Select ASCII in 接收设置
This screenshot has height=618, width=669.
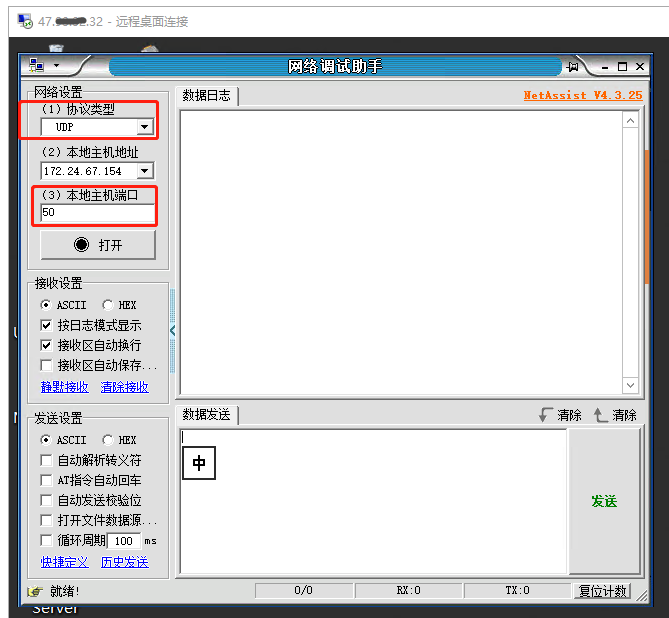tap(64, 305)
